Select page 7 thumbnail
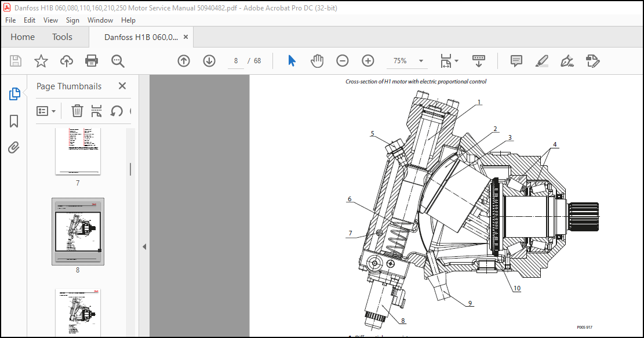644x338 pixels. 78,151
